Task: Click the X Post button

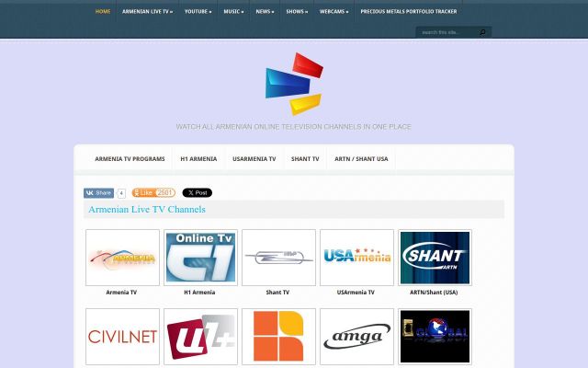Action: [198, 192]
